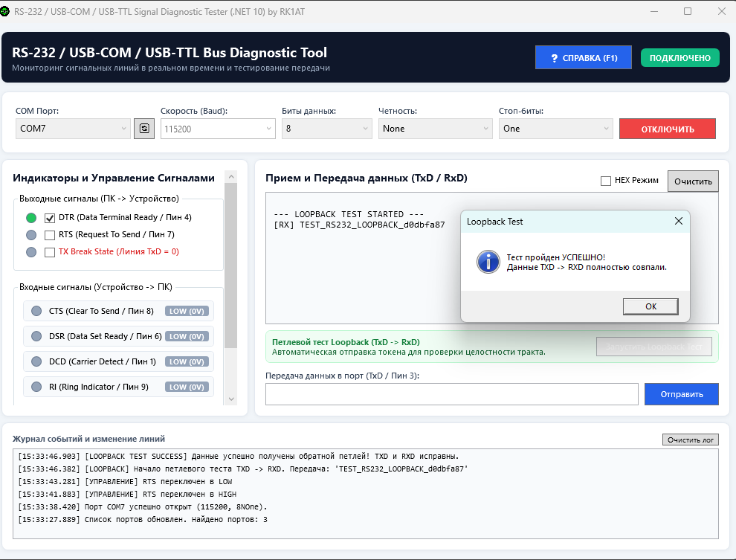The image size is (736, 560).
Task: Click the 'RTS переключен в LOW' log entry
Action: (x=126, y=482)
